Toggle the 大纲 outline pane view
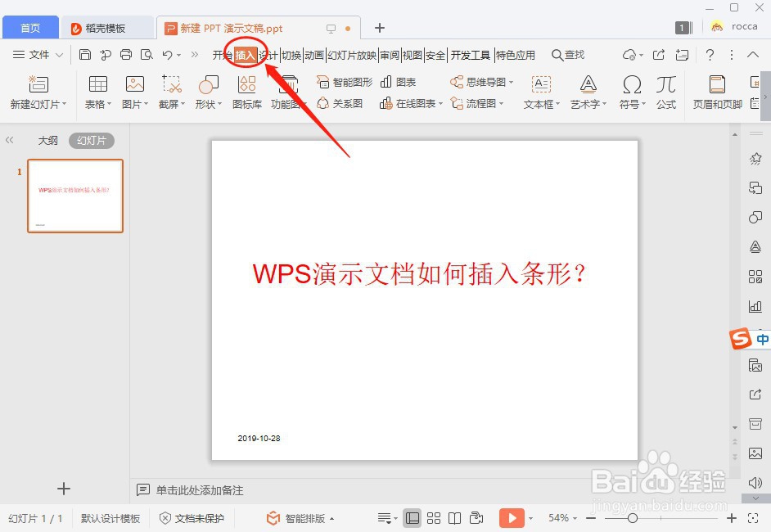 coord(47,141)
